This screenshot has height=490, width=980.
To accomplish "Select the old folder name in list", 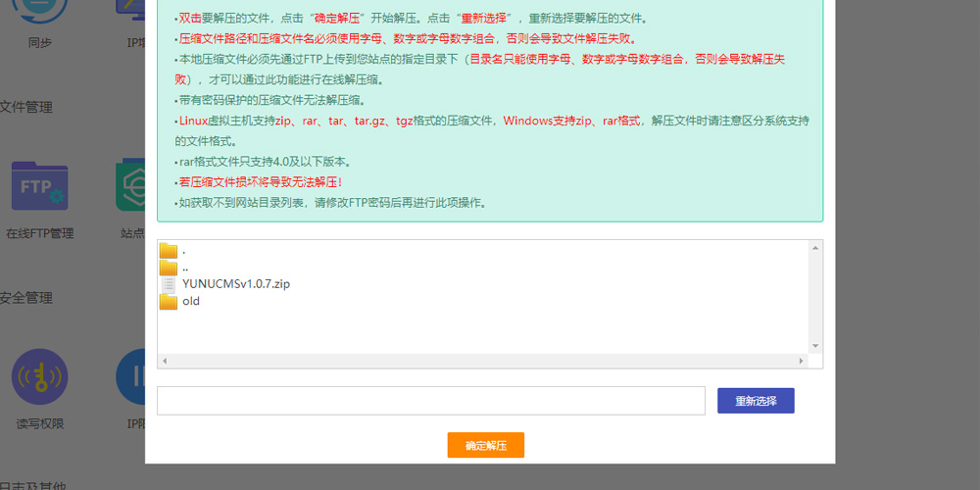I will pos(191,301).
